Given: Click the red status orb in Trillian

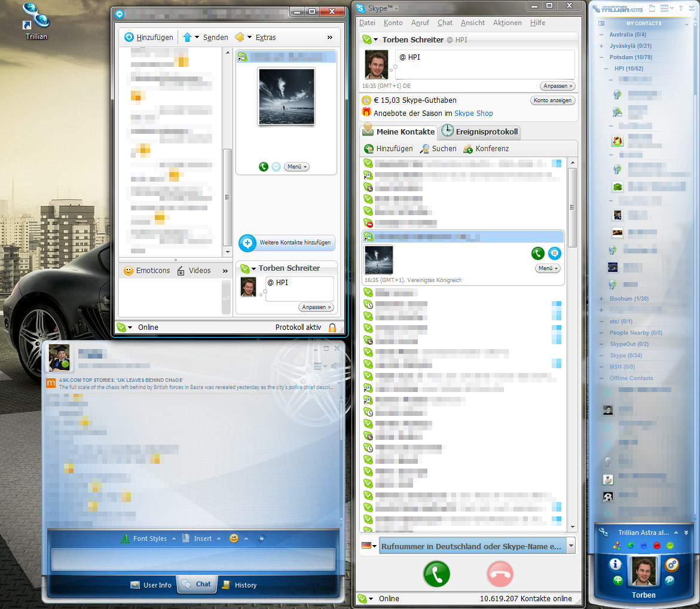Looking at the screenshot, I should 657,546.
